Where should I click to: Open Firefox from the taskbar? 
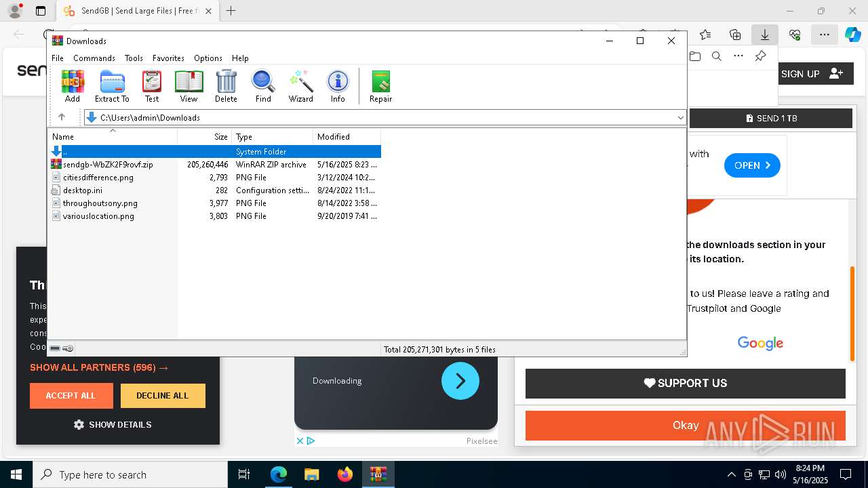344,474
